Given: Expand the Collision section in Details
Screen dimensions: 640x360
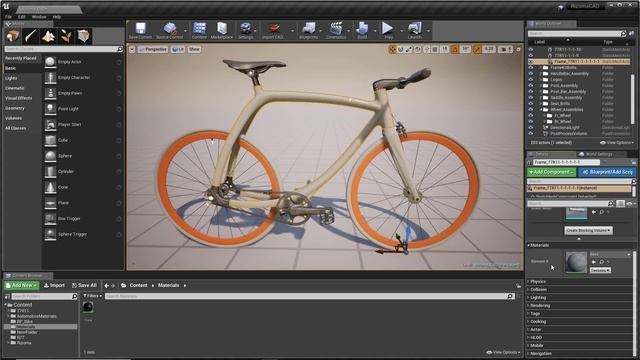Looking at the screenshot, I should point(529,289).
